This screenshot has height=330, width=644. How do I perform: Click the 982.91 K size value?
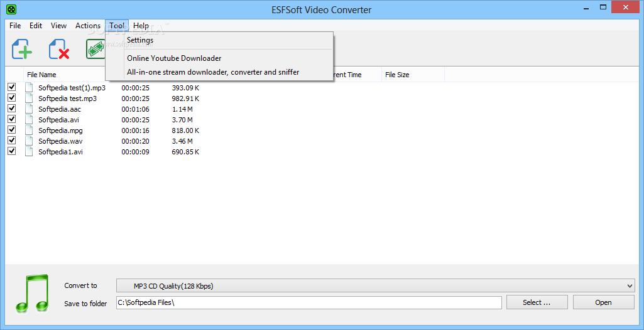click(x=185, y=98)
